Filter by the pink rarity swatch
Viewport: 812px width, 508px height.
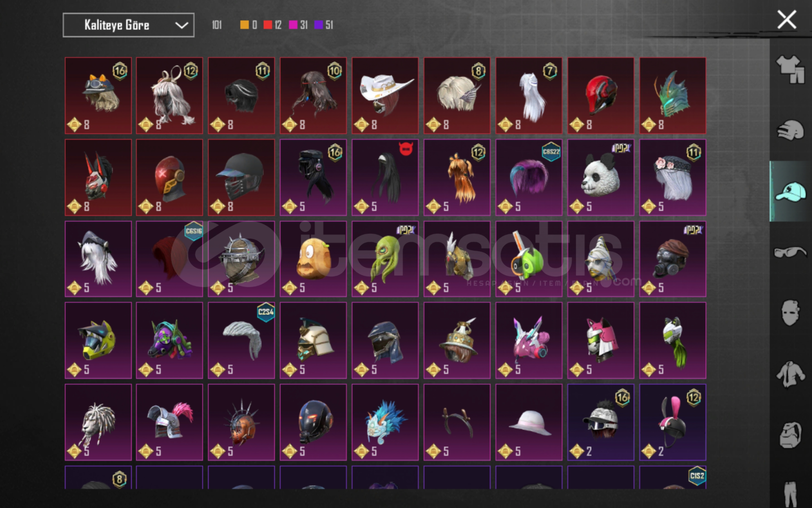click(x=293, y=25)
